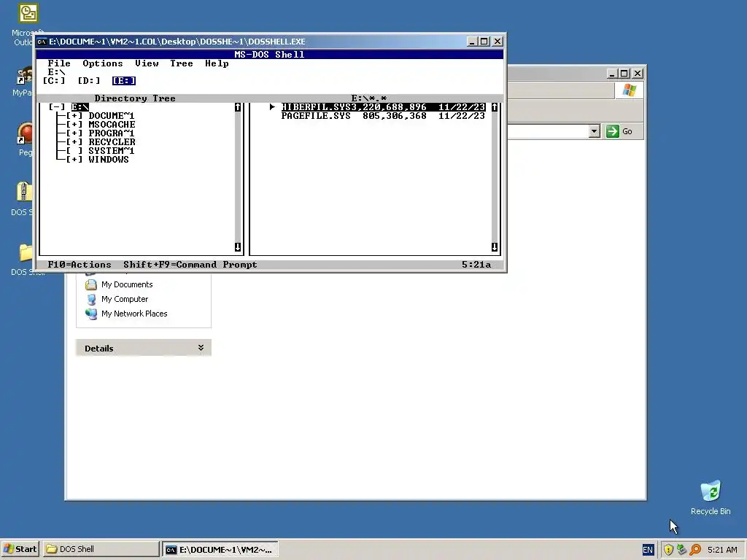Click directory tree scroll down arrow
The width and height of the screenshot is (747, 560).
[238, 246]
